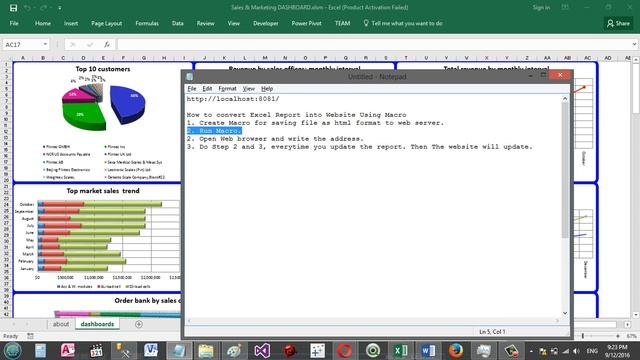Click the ENG language indicator in the tray
Image resolution: width=640 pixels, height=360 pixels.
592,351
